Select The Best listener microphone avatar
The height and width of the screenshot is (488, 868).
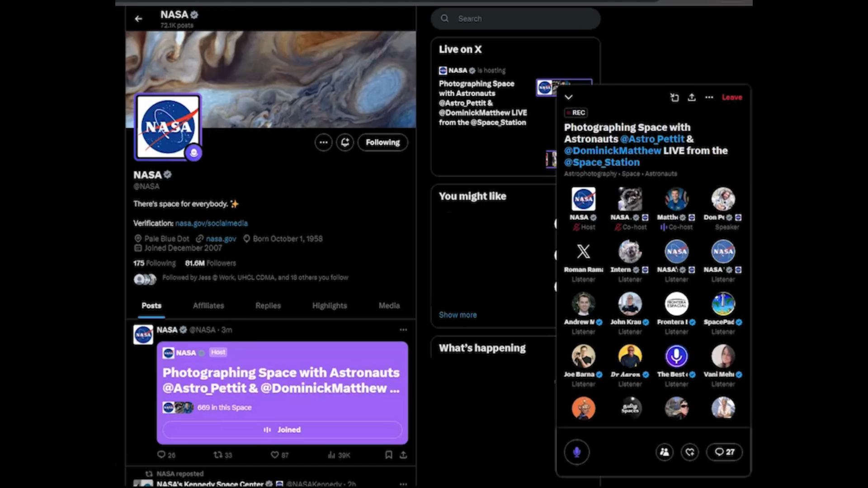[x=676, y=356]
